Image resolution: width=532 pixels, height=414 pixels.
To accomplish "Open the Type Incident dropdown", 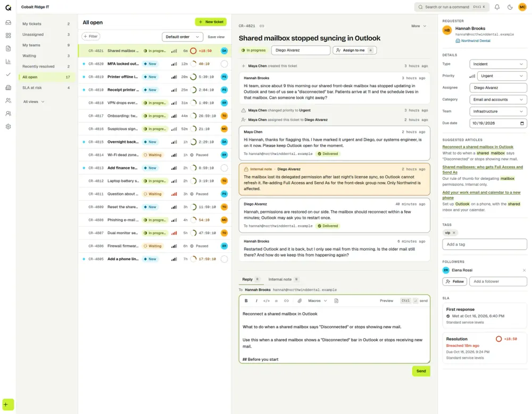I will [x=498, y=64].
